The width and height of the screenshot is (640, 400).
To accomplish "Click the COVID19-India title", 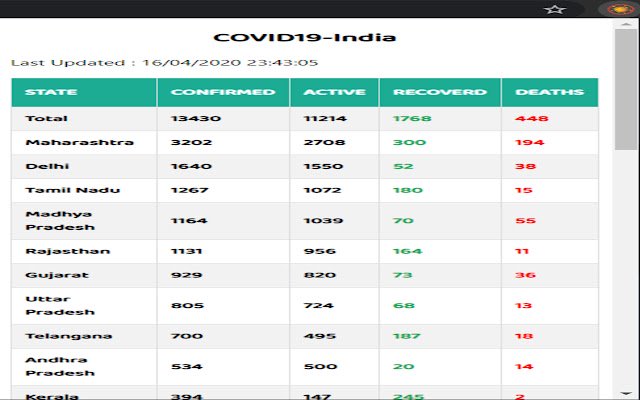I will pos(304,38).
